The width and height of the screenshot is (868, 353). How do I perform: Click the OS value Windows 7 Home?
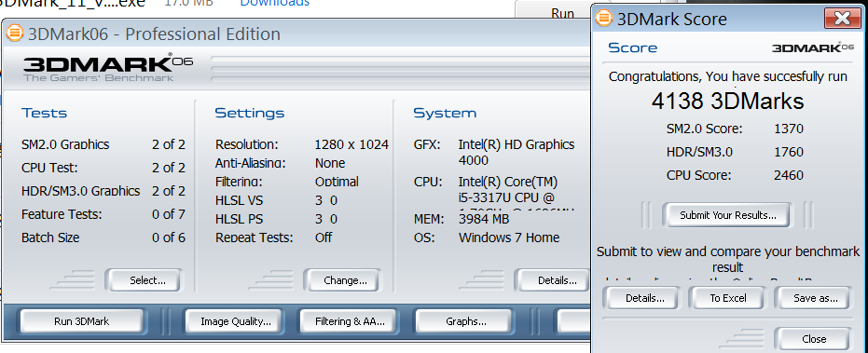tap(509, 238)
